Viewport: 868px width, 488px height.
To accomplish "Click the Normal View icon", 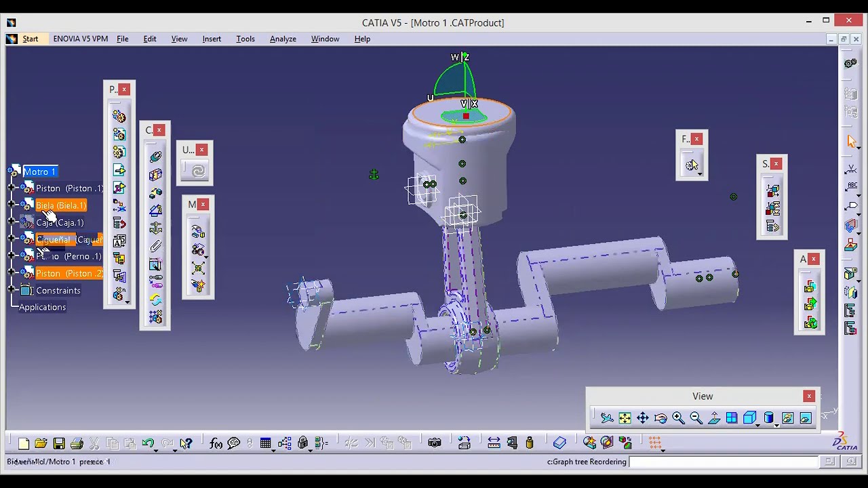I will click(714, 418).
